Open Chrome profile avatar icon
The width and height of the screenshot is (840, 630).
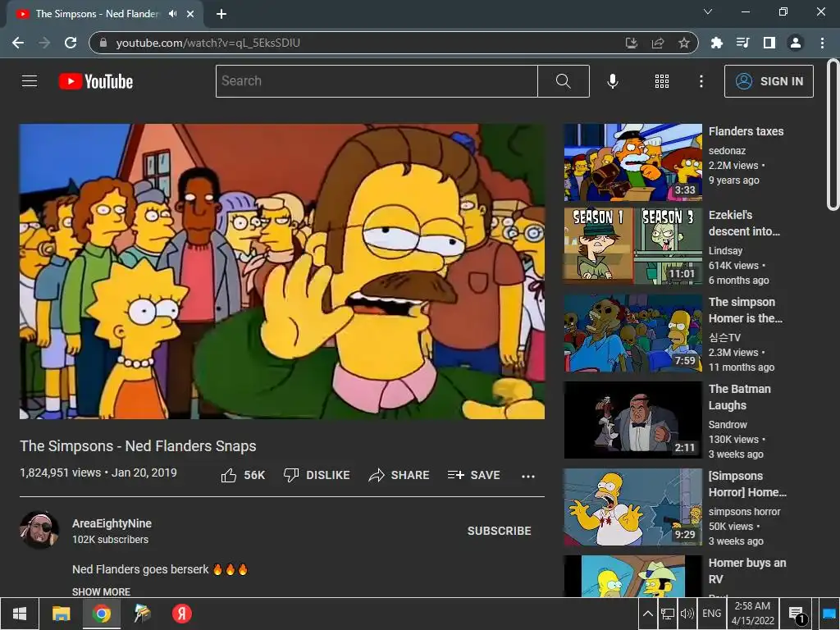click(x=796, y=43)
